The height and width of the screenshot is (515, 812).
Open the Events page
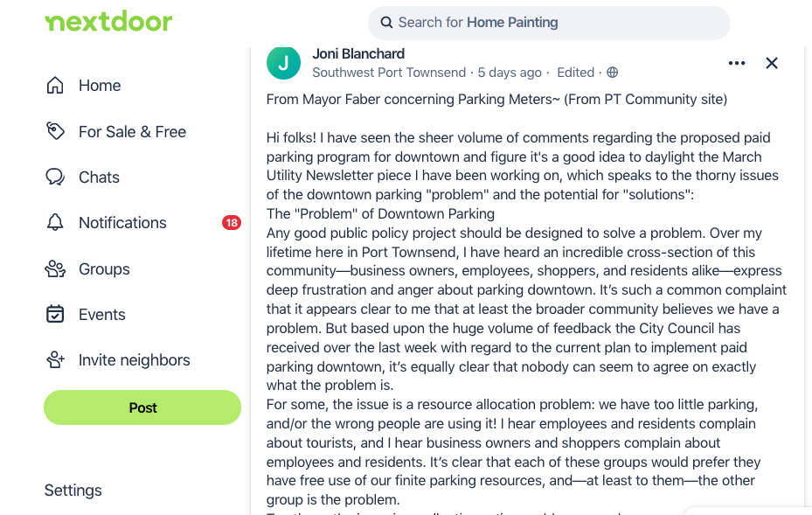[x=102, y=315]
